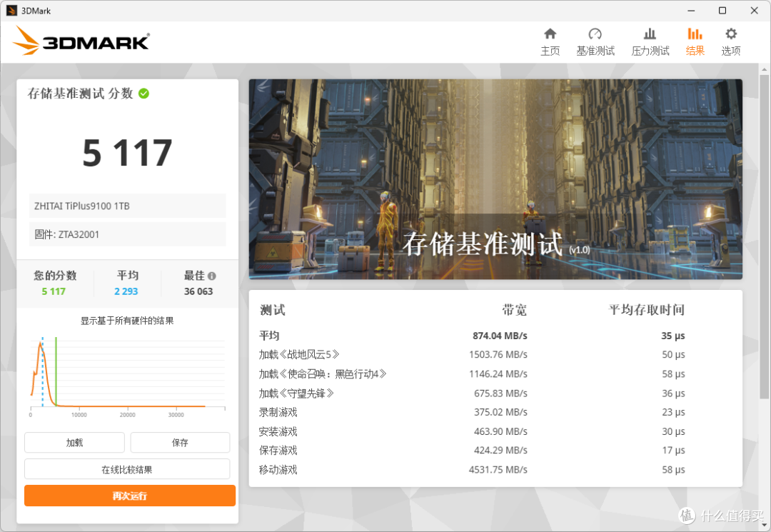Click the score distribution chart
Screen dimensions: 771x532
(x=127, y=376)
